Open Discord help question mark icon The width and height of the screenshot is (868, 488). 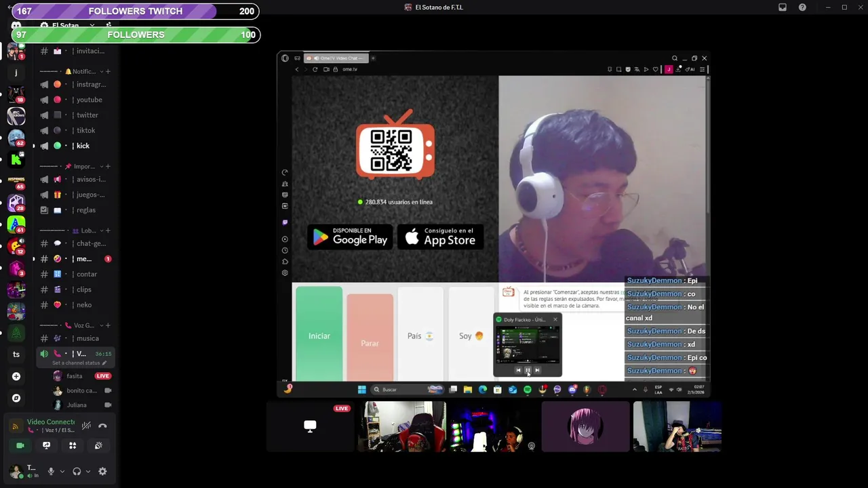(802, 7)
